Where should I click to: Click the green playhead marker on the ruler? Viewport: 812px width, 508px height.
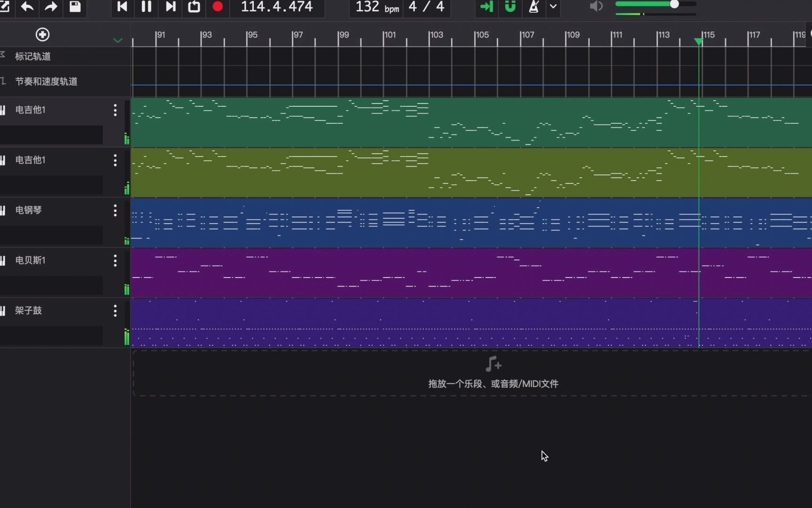pos(699,41)
